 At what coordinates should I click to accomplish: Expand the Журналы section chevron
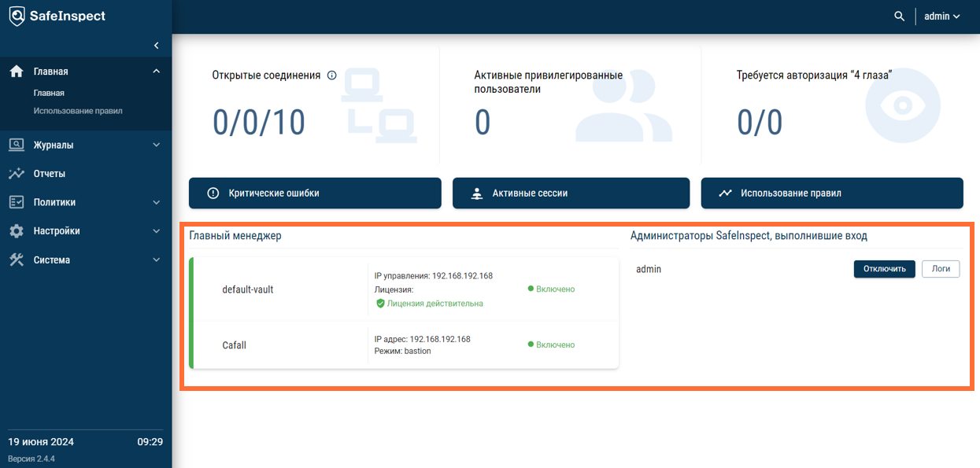156,145
